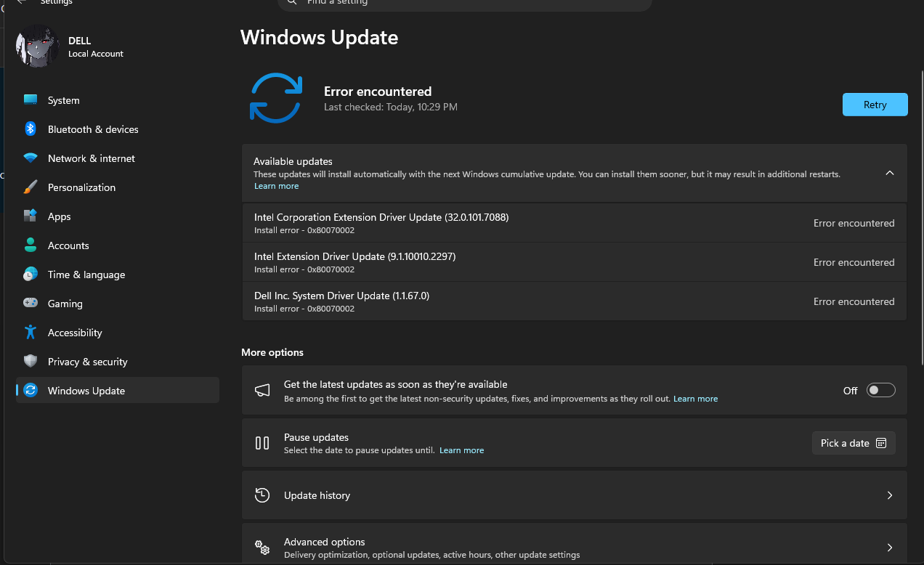Click the Network wifi icon in sidebar

31,158
